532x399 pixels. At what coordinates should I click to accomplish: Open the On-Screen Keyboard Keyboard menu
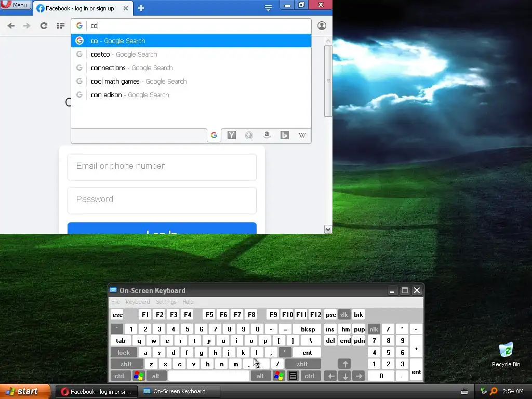(x=138, y=302)
